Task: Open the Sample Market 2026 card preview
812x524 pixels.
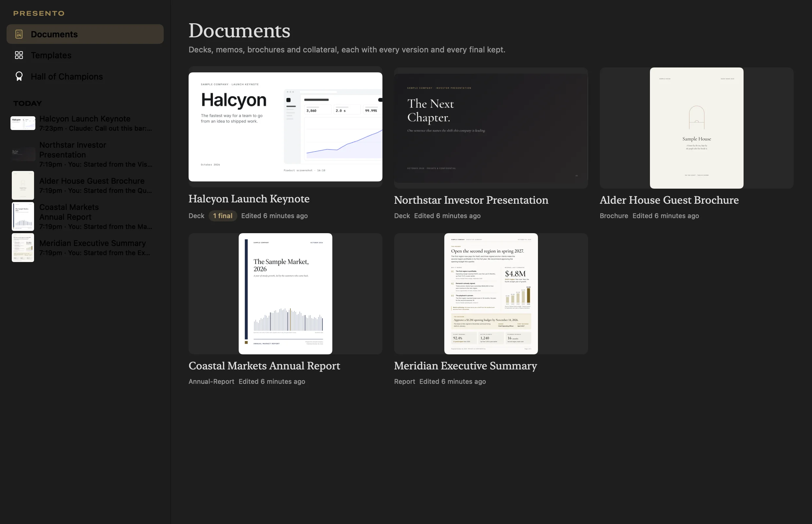Action: 286,294
